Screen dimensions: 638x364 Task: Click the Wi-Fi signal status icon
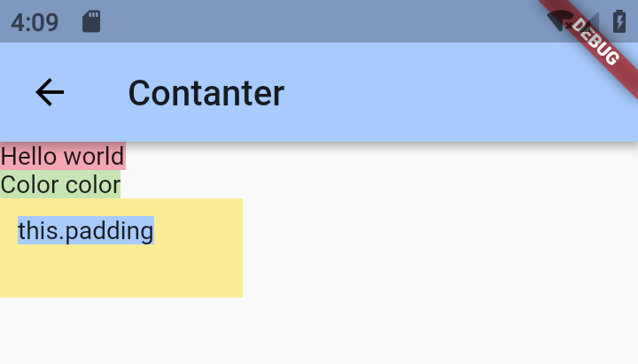561,21
